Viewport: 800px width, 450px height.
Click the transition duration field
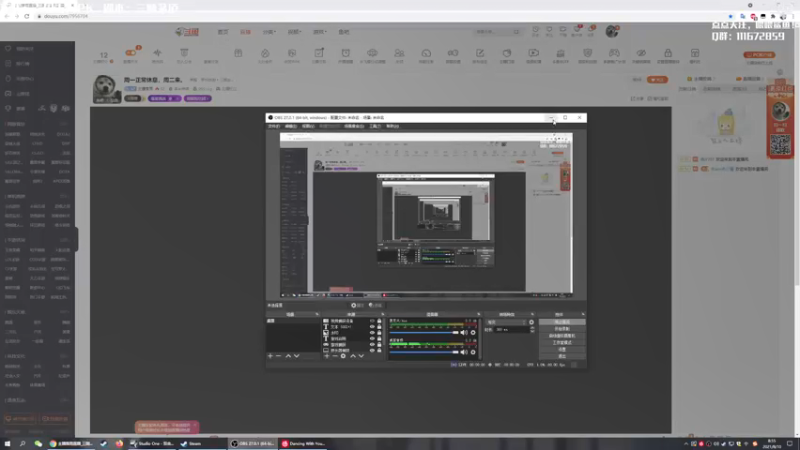(512, 330)
